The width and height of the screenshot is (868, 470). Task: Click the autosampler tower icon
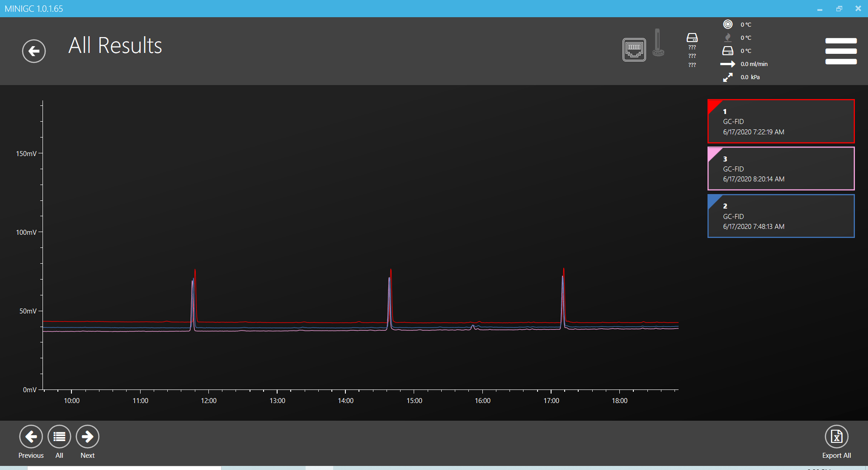coord(658,43)
